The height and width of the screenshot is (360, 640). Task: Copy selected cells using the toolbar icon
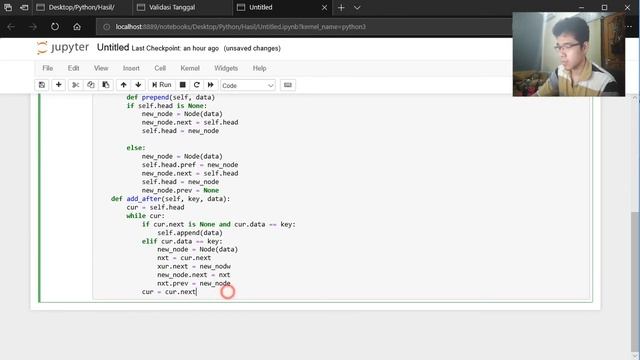91,85
